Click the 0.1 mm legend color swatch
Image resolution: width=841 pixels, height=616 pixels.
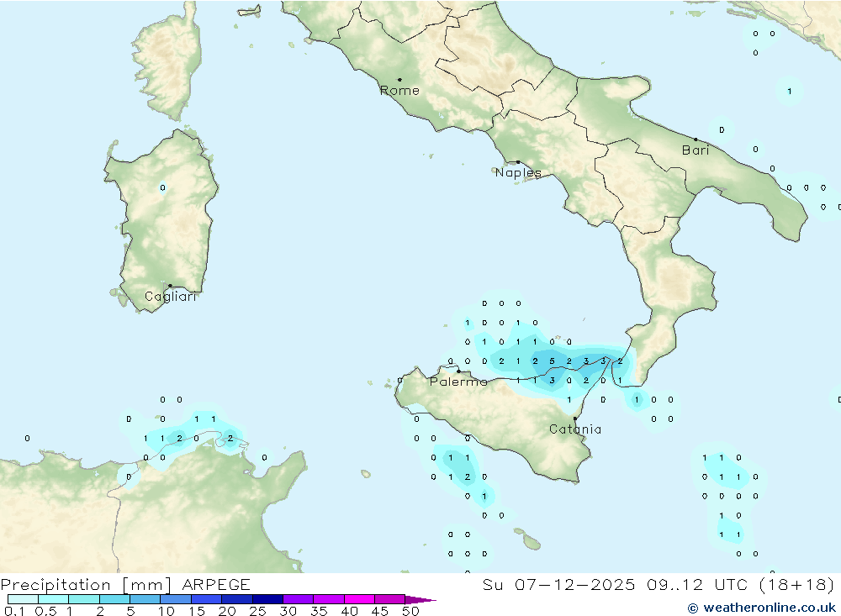point(23,599)
